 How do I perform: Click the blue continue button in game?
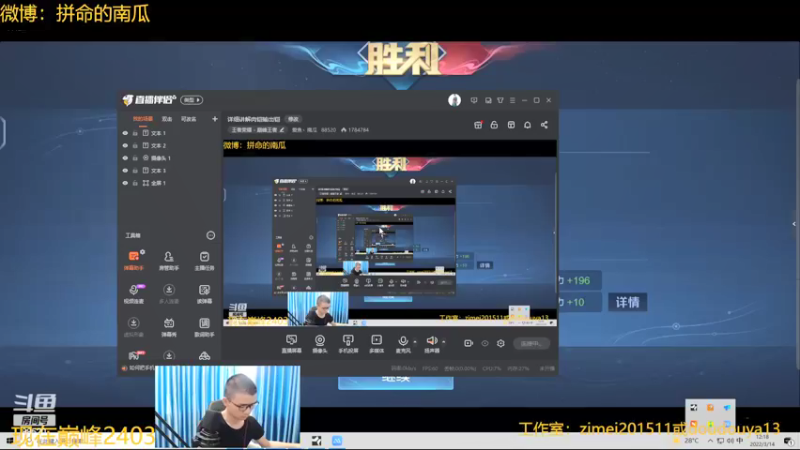[x=395, y=382]
